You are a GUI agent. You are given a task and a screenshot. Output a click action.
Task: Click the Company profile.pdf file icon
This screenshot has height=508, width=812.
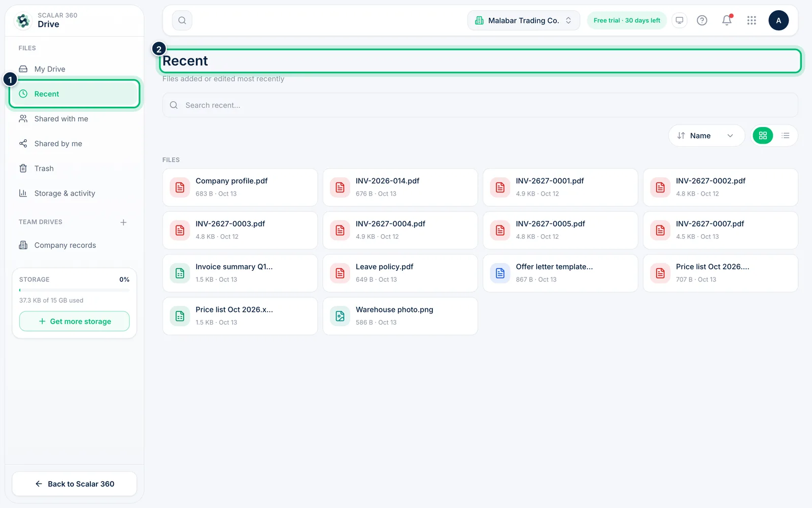coord(180,187)
